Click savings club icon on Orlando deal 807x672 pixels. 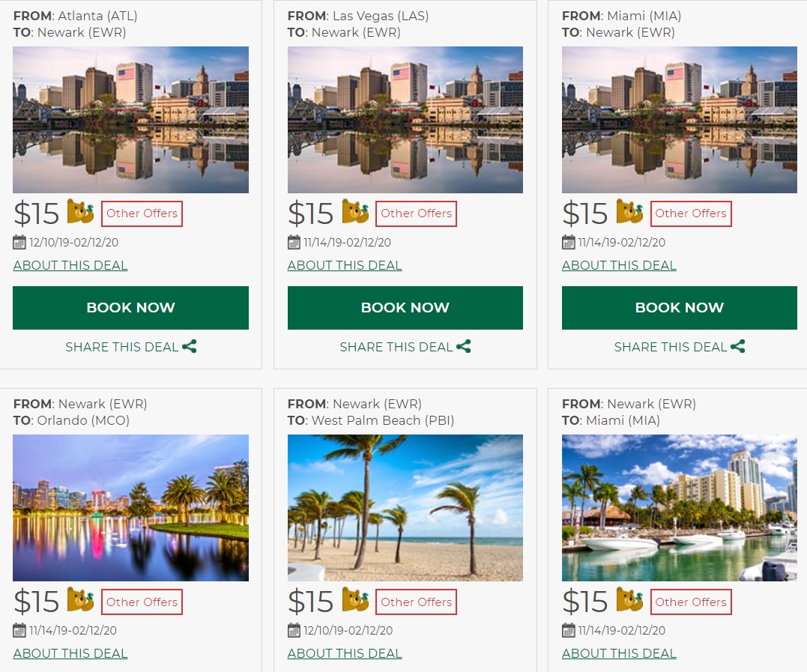[80, 600]
